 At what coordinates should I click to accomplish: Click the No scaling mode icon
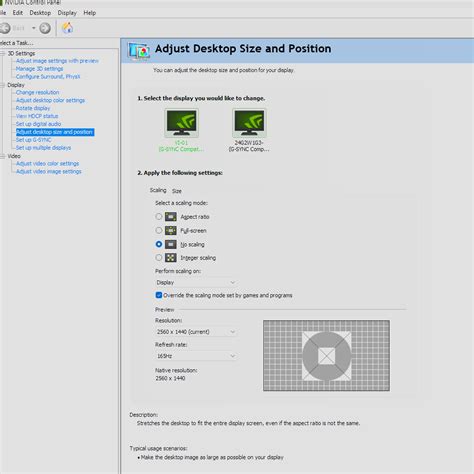[171, 244]
